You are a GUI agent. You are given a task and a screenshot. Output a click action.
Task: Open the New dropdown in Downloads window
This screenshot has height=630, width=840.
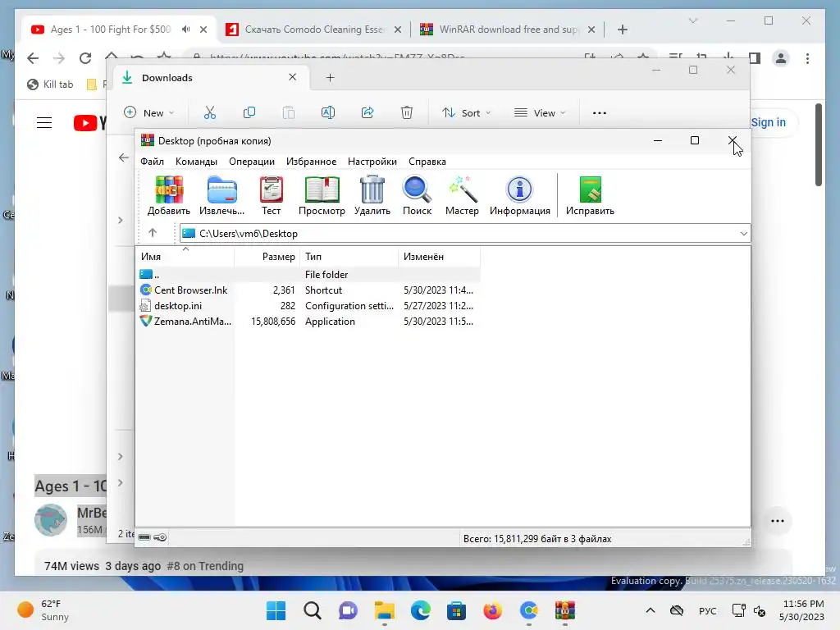149,112
